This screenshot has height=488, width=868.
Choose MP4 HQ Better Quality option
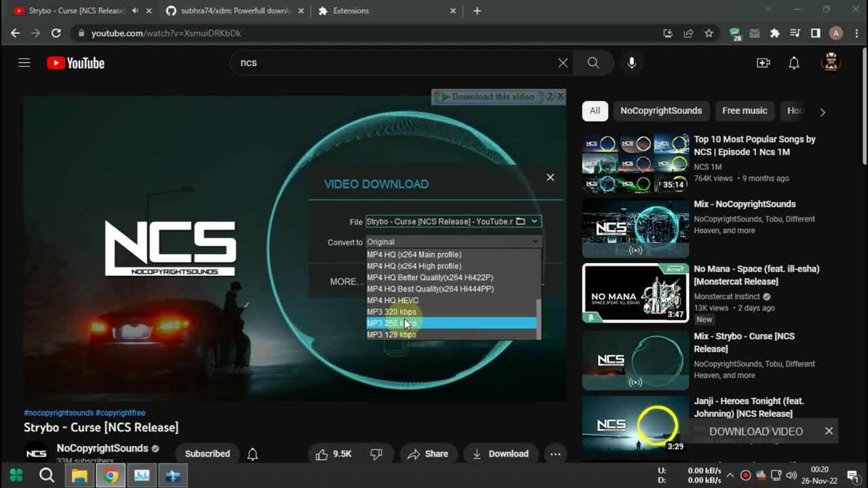point(451,278)
